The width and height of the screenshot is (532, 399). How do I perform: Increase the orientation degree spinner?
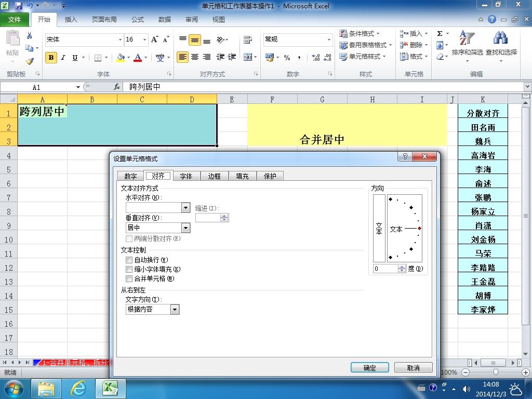[402, 267]
